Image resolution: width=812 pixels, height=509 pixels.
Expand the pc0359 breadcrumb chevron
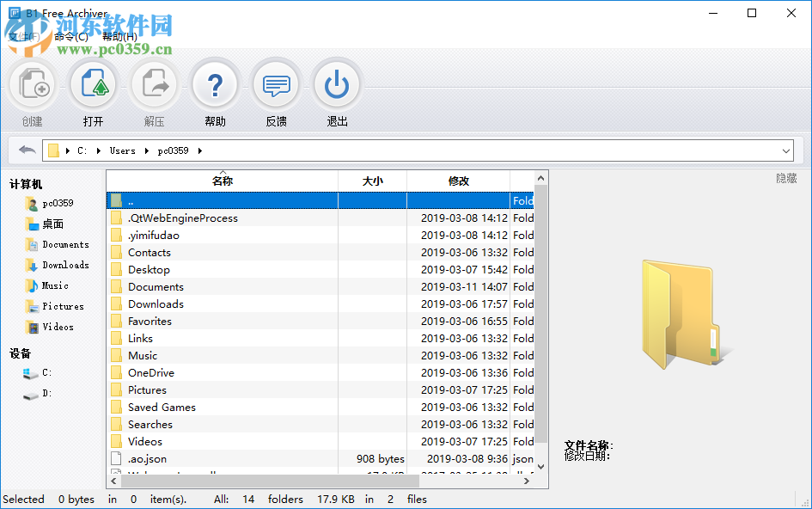[198, 150]
